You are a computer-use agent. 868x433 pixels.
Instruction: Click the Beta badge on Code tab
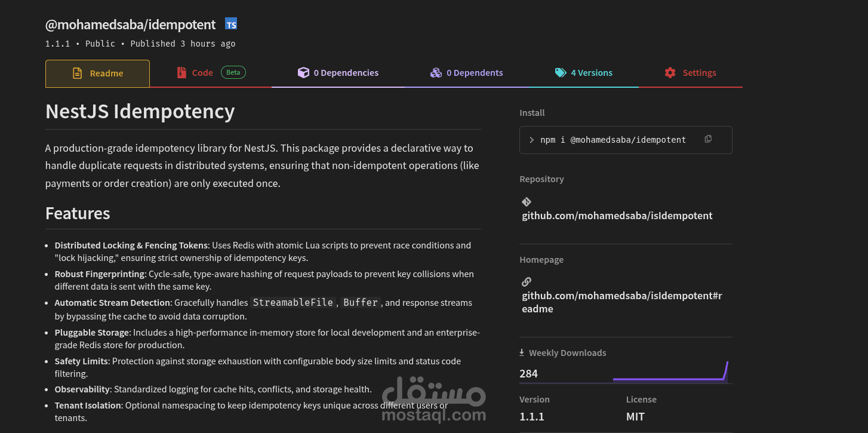click(x=233, y=72)
